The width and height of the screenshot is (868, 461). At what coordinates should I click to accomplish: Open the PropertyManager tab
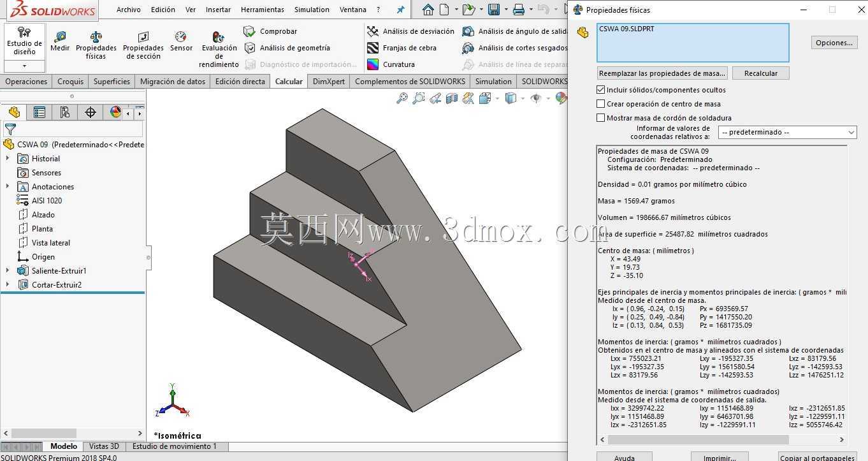coord(40,112)
